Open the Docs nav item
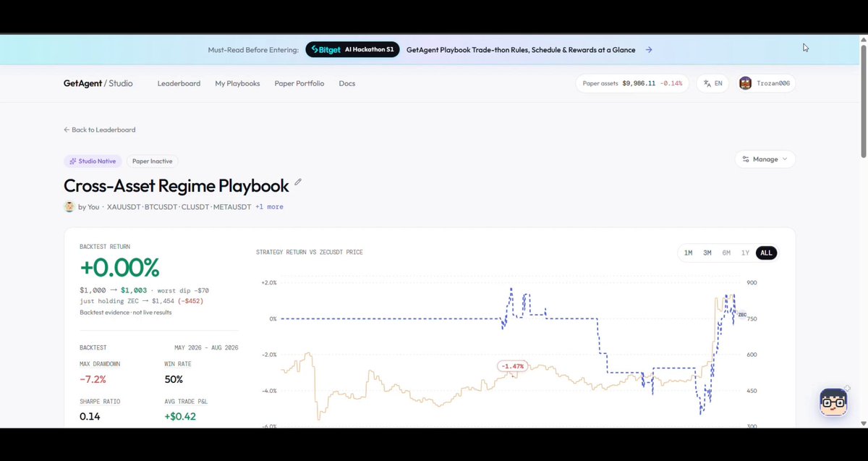Viewport: 868px width, 461px height. coord(347,83)
